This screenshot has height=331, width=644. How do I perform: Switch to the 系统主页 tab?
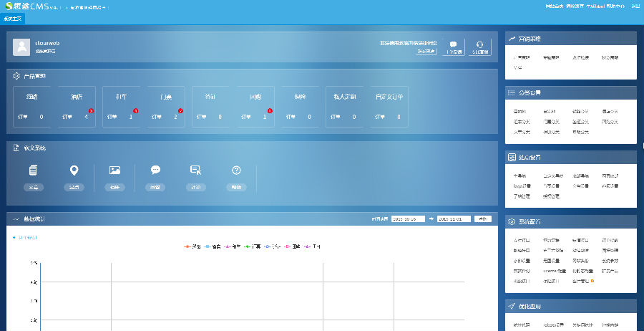[x=14, y=19]
